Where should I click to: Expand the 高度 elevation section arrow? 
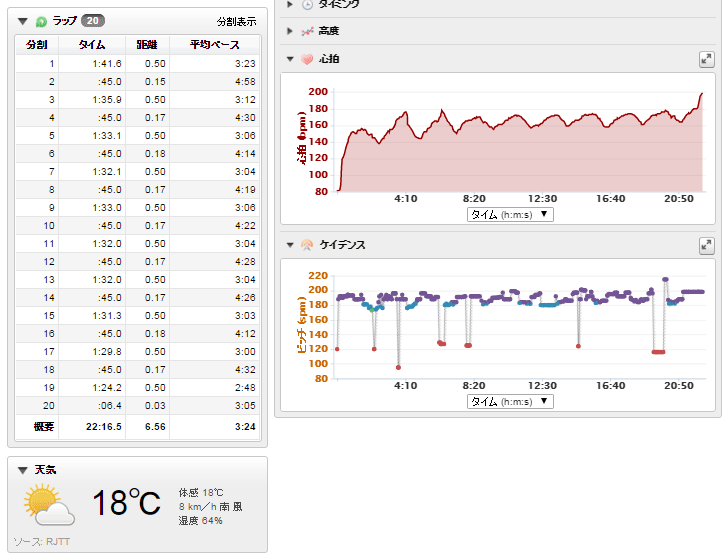(290, 32)
